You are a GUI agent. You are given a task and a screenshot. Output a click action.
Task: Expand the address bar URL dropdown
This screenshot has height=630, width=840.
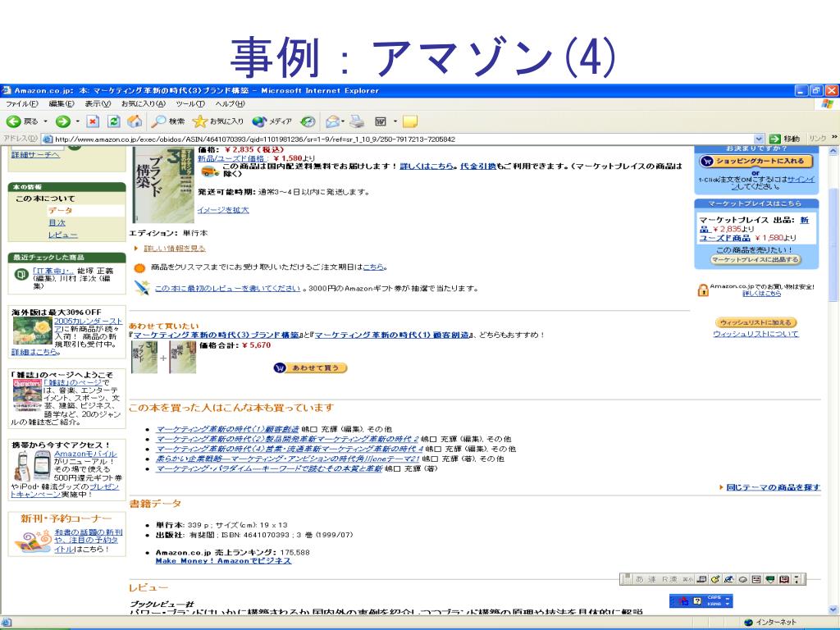tap(759, 139)
